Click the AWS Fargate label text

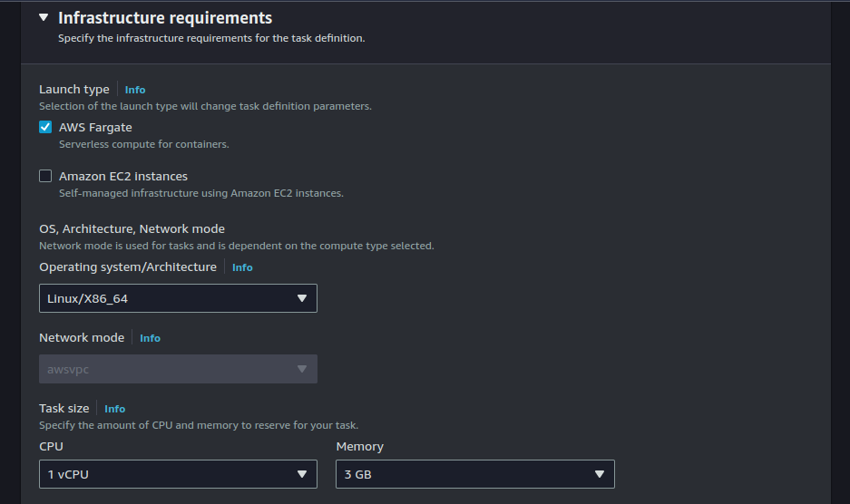click(x=95, y=127)
